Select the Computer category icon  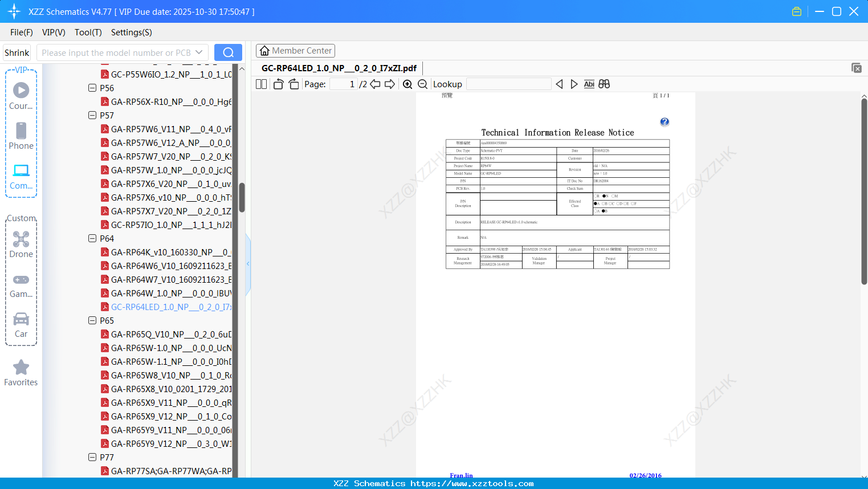21,176
